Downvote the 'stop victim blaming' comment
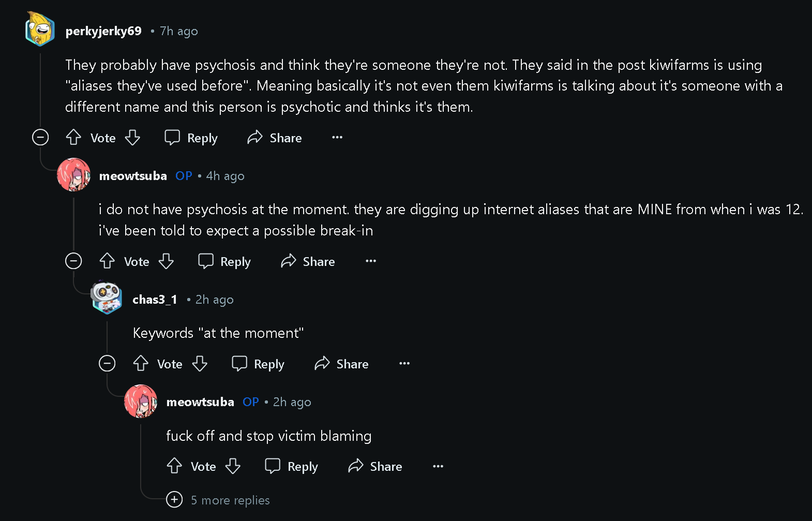This screenshot has height=521, width=812. tap(233, 466)
